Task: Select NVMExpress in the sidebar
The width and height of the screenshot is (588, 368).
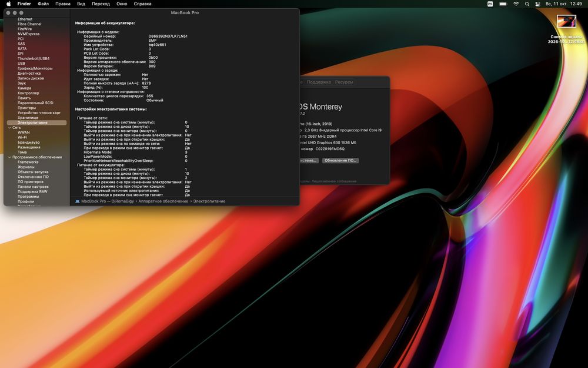Action: tap(28, 34)
